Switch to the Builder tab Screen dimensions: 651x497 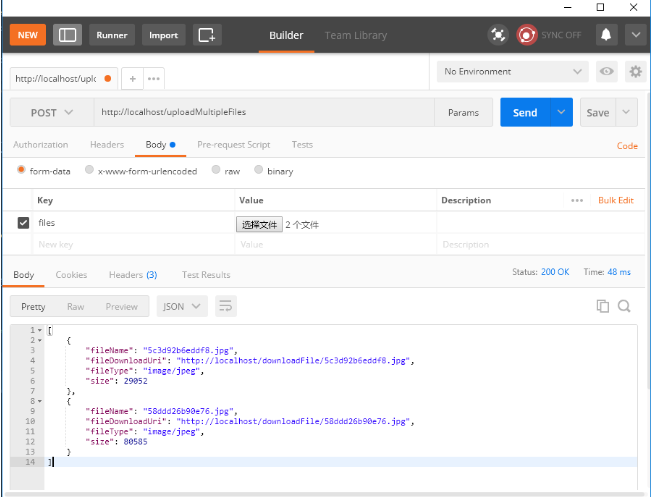[286, 35]
